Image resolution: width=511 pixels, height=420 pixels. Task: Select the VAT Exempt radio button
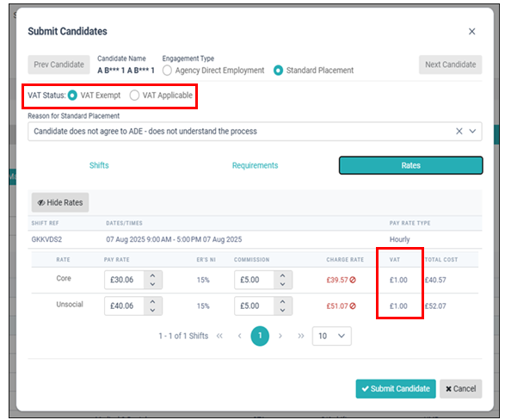[x=72, y=96]
